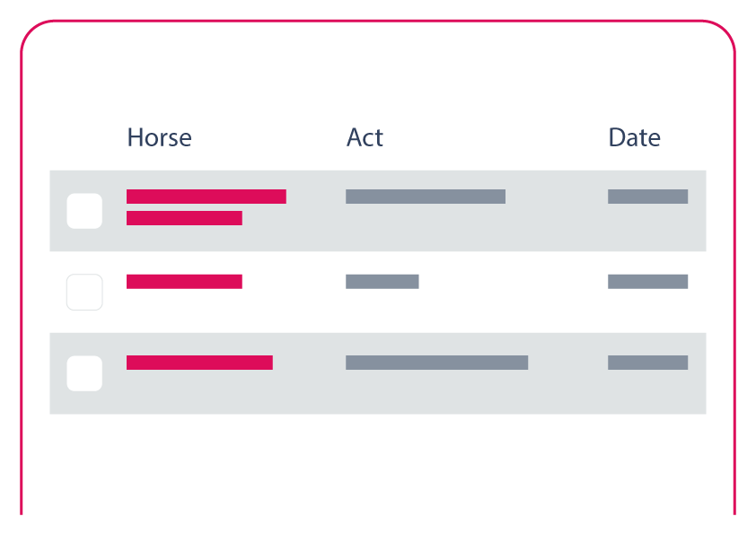
Task: Select the third row's pink horse link
Action: [199, 363]
